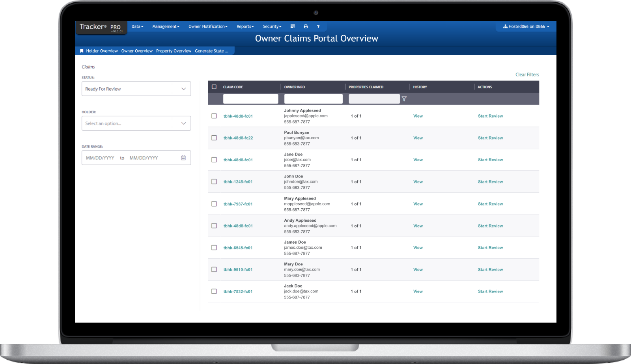Open the Reports menu
Image resolution: width=631 pixels, height=364 pixels.
[x=245, y=26]
